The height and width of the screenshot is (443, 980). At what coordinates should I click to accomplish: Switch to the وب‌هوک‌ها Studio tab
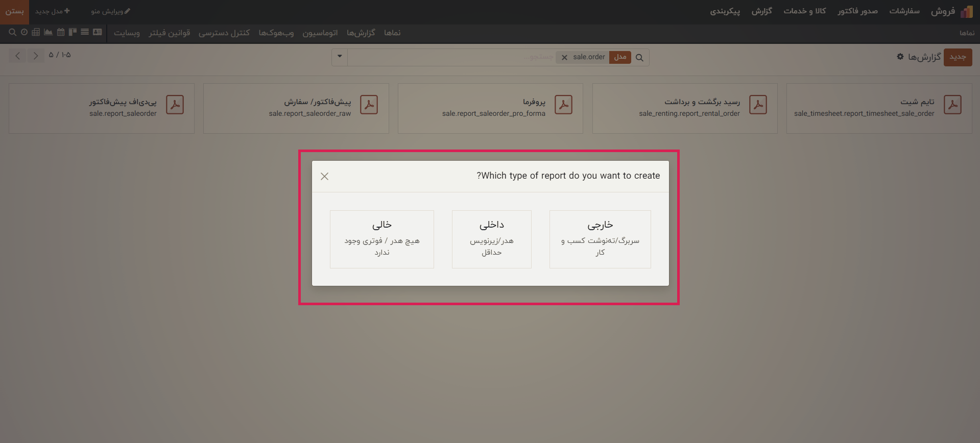pos(276,33)
